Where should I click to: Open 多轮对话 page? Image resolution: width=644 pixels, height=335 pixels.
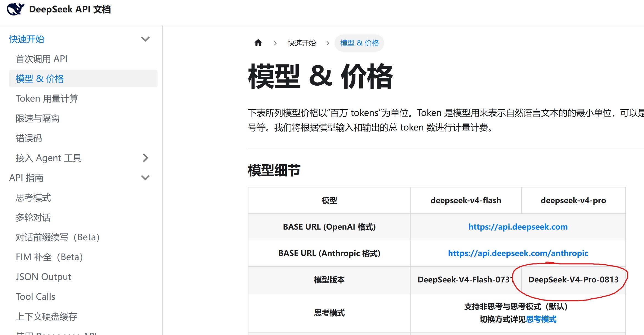pos(33,217)
